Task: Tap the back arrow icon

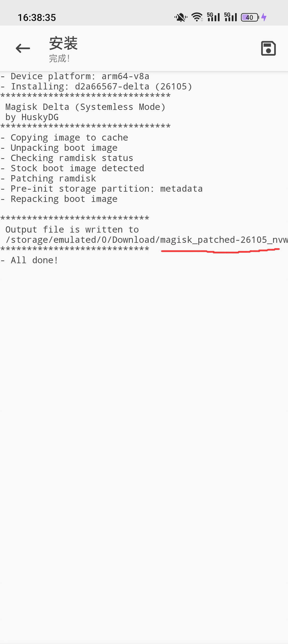Action: pyautogui.click(x=23, y=48)
